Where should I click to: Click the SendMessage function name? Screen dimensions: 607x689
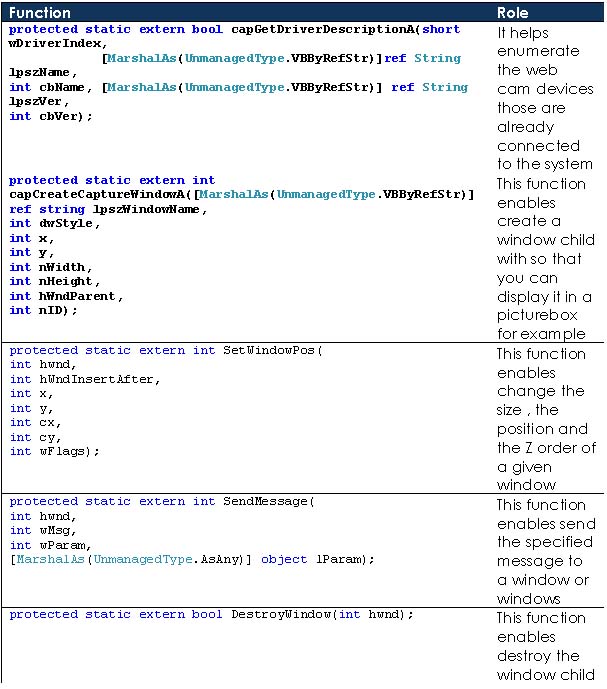tap(265, 501)
